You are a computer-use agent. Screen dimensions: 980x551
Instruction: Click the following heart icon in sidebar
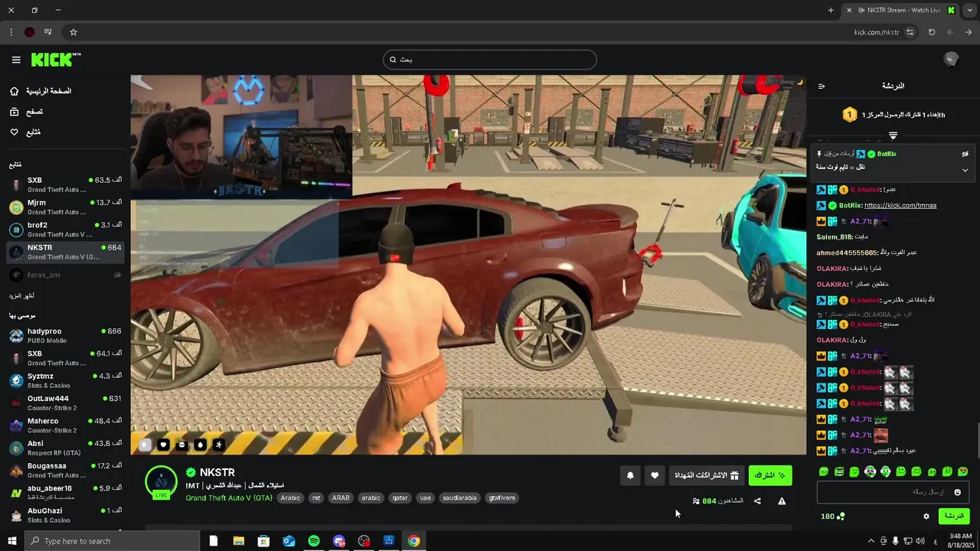[x=14, y=132]
